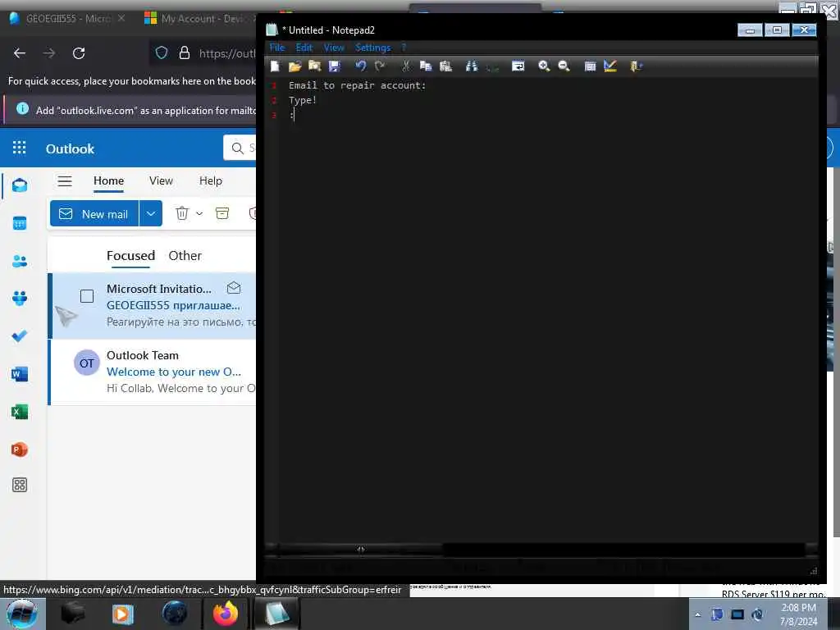Tick the checkbox on Microsoft Invitation email
The image size is (840, 630).
coord(87,296)
